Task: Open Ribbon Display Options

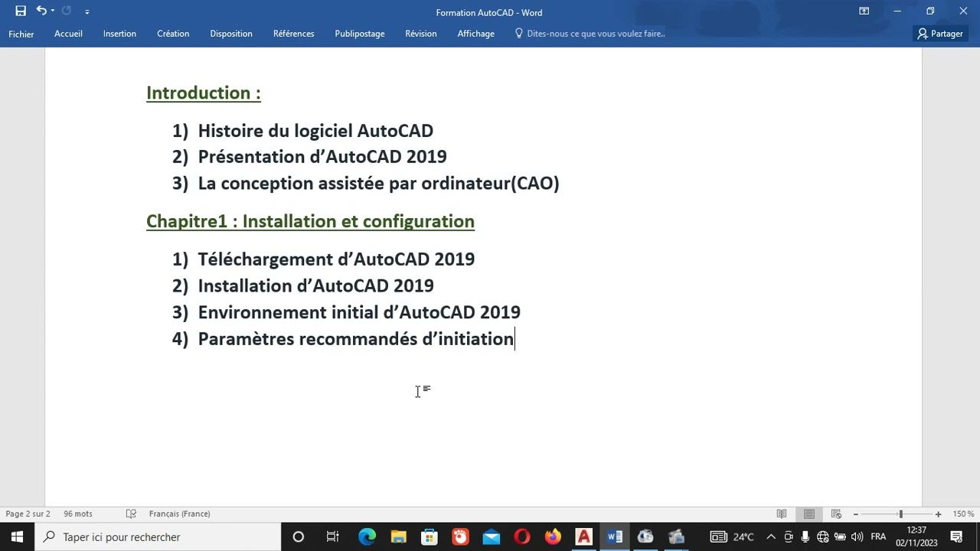Action: click(864, 11)
